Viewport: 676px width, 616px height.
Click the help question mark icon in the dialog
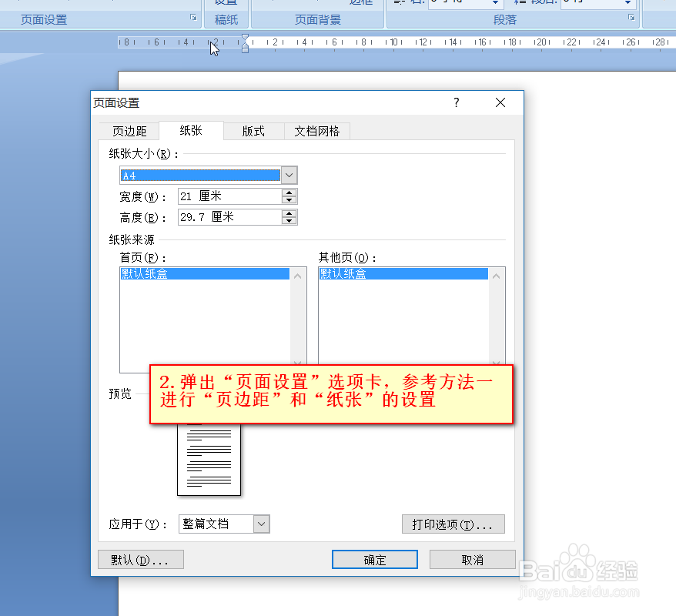[x=456, y=102]
